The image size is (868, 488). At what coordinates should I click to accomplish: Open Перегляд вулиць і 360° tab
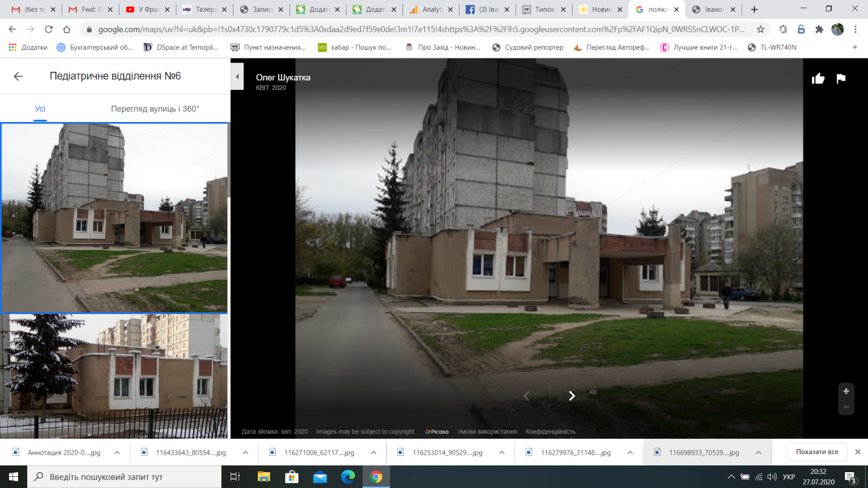coord(155,109)
